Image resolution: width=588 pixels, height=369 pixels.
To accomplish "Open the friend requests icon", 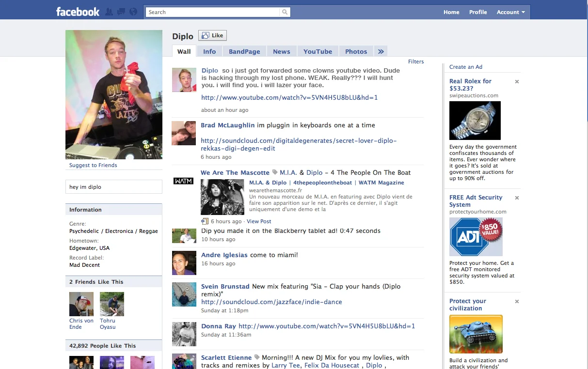I will click(110, 12).
